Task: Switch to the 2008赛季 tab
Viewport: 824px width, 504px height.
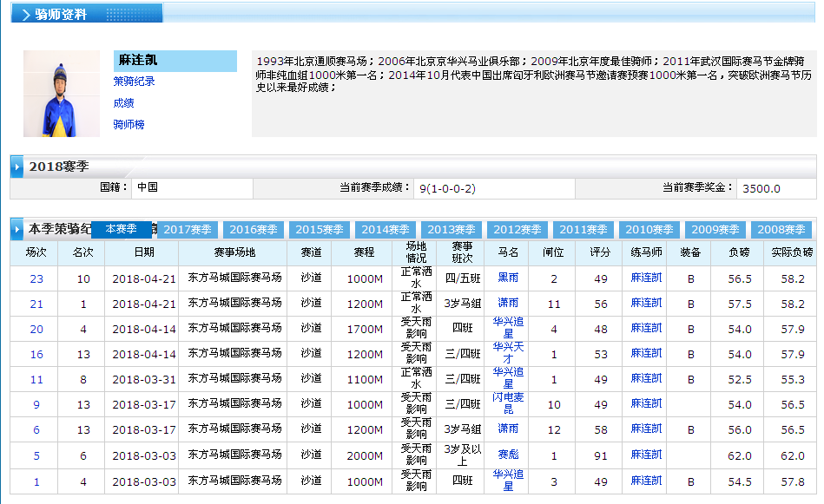Action: [781, 230]
